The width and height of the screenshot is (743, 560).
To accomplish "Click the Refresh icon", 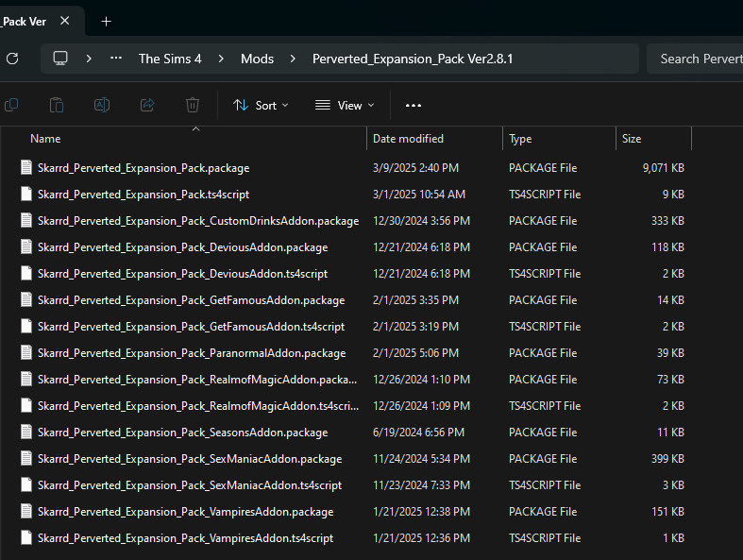I will pyautogui.click(x=12, y=59).
